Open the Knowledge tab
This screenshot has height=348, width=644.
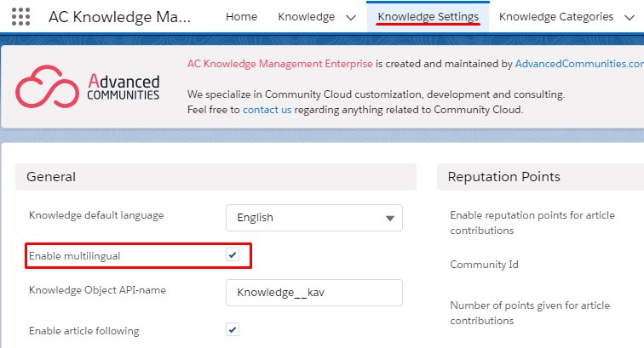click(307, 17)
